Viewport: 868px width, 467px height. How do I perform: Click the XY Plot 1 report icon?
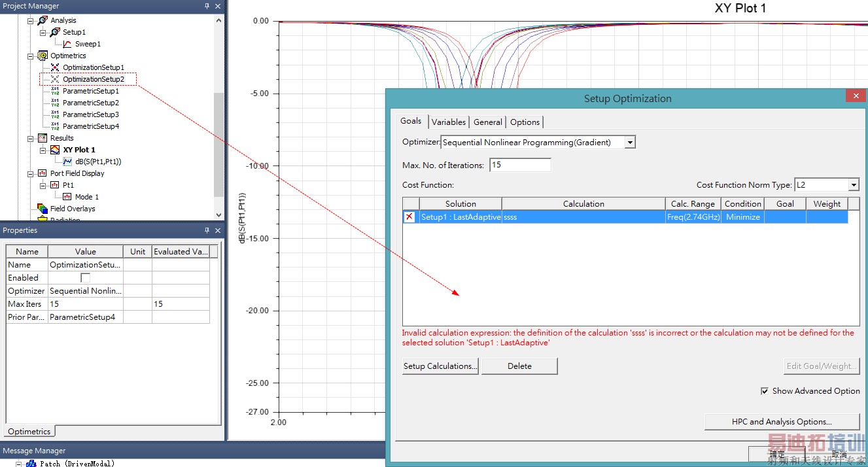coord(55,150)
